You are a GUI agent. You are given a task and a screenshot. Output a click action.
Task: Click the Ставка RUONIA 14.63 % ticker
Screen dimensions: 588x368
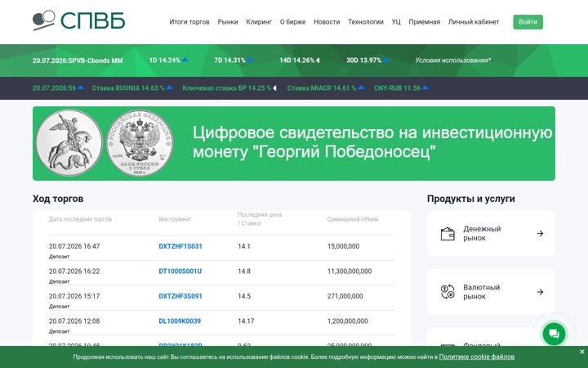(128, 88)
